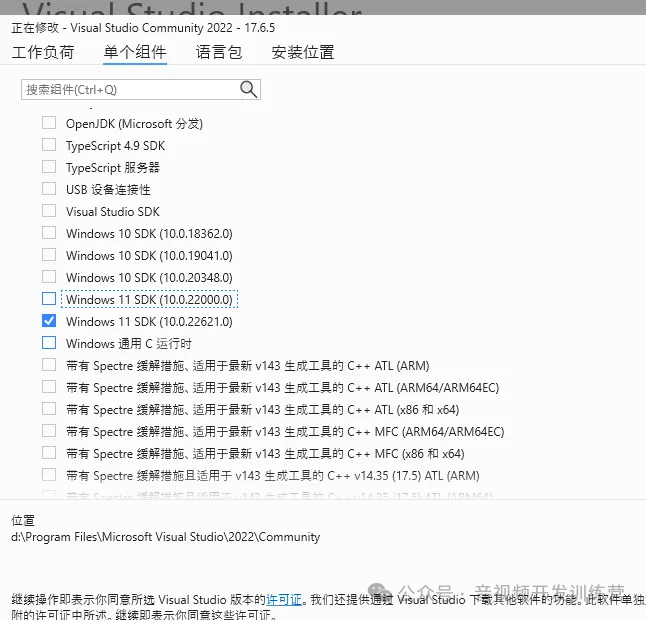
Task: Click the install path d:\Program Files text
Action: (x=166, y=537)
